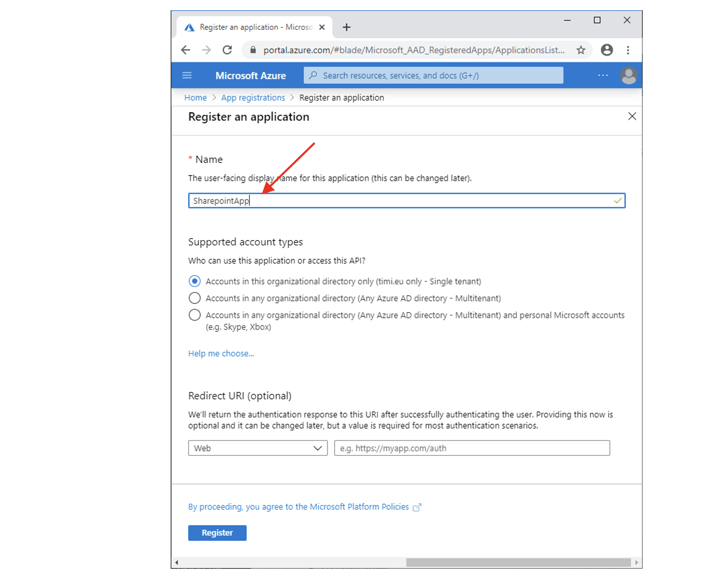This screenshot has height=579, width=728.
Task: Bookmark this page with the star icon
Action: (581, 50)
